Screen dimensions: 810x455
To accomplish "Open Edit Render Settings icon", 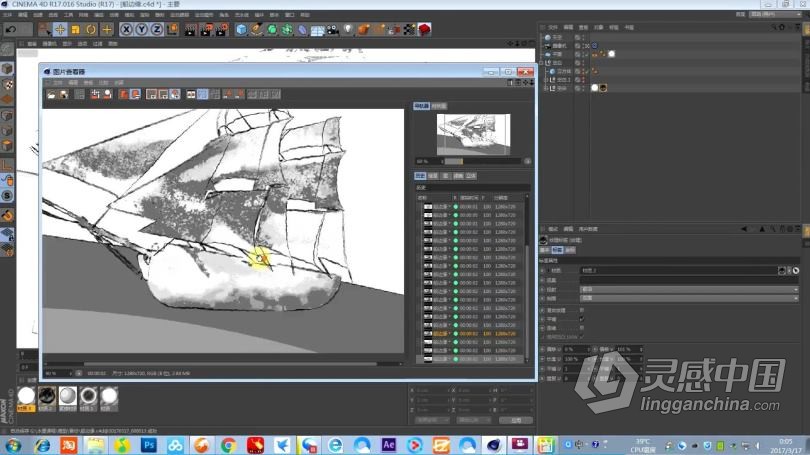I will 222,29.
